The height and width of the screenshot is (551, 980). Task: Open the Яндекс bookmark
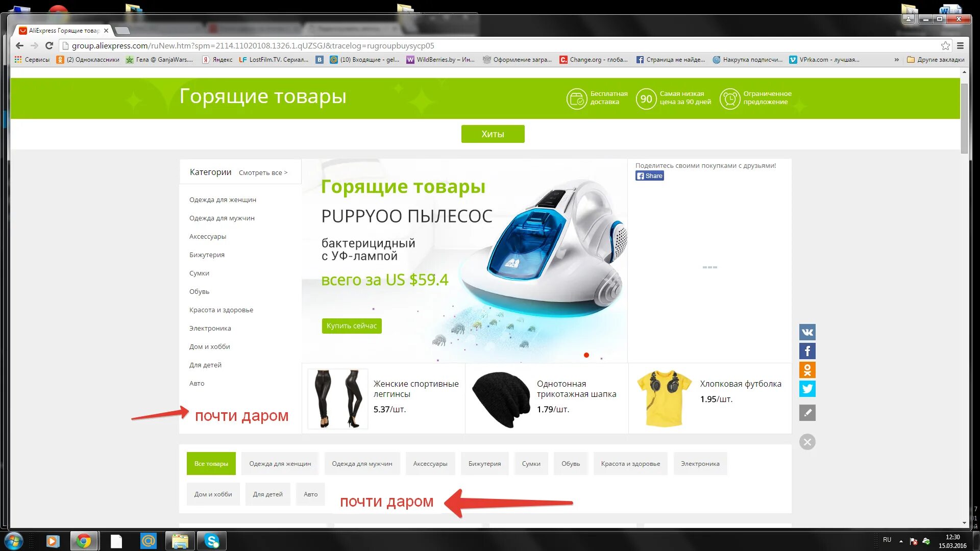click(x=217, y=60)
